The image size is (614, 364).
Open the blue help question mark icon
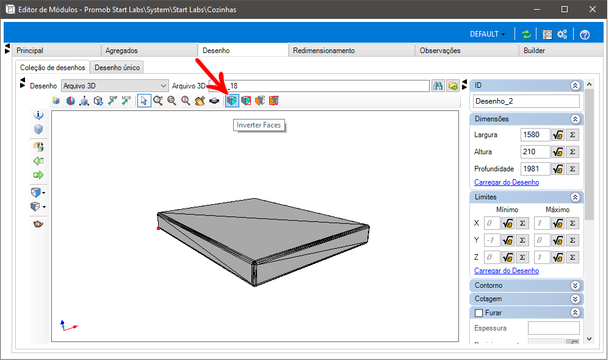585,35
